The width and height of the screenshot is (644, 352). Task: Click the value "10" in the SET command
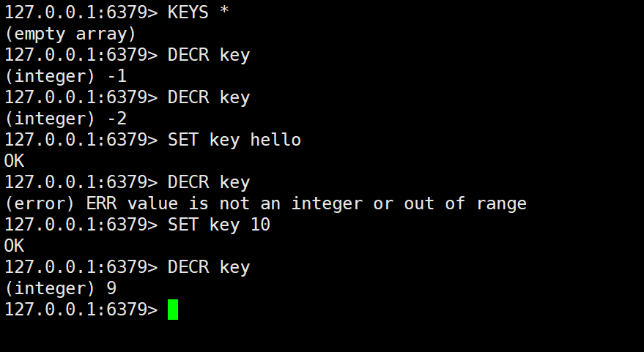coord(260,225)
